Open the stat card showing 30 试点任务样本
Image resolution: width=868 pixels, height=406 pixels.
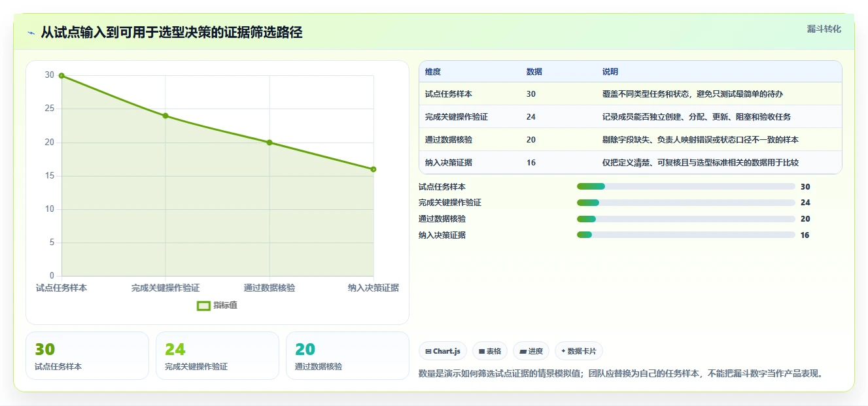pyautogui.click(x=87, y=356)
